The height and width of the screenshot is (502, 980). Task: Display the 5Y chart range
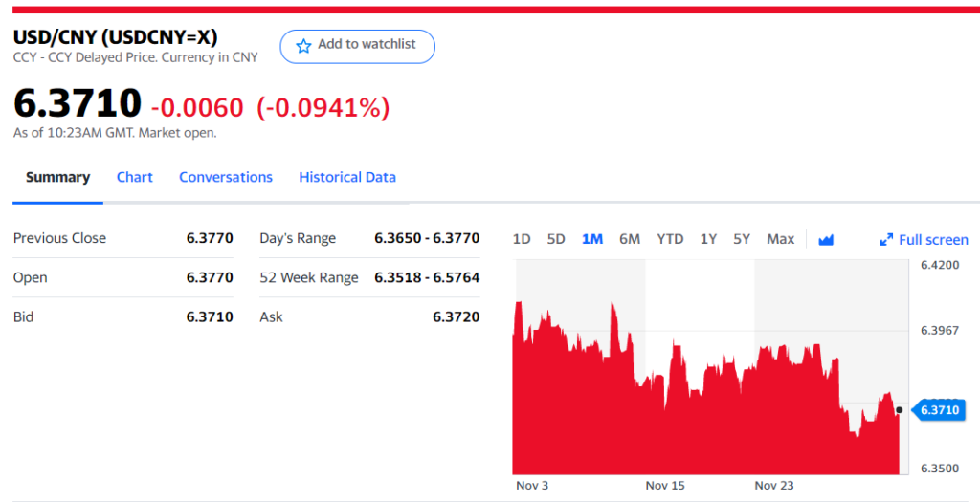pyautogui.click(x=742, y=239)
